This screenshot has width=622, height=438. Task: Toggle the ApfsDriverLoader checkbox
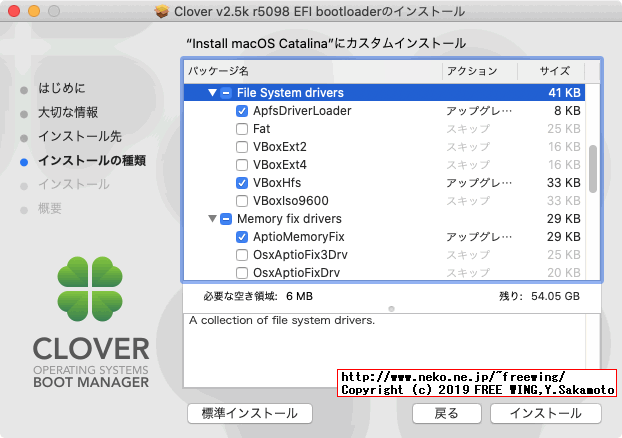coord(242,111)
